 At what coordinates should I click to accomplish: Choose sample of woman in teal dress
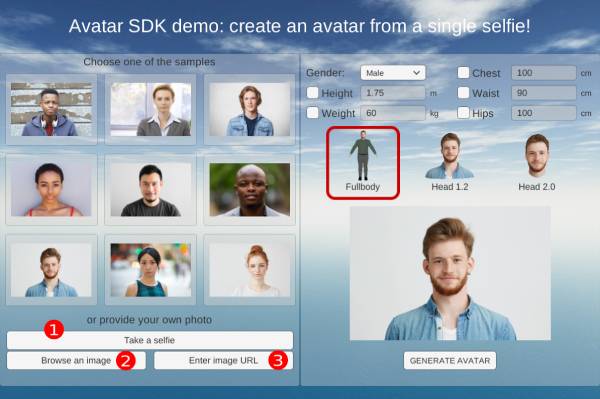pyautogui.click(x=150, y=270)
